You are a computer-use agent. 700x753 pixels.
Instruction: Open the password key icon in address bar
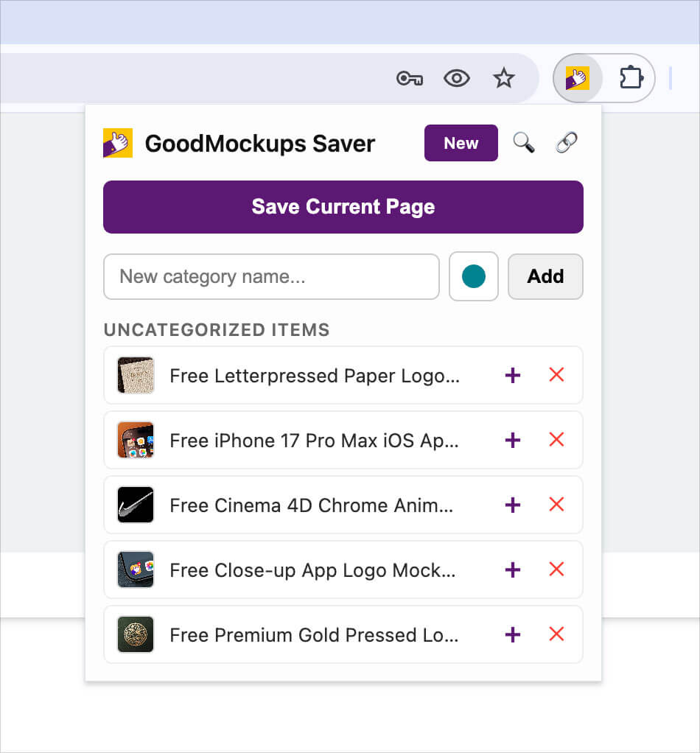(x=410, y=78)
